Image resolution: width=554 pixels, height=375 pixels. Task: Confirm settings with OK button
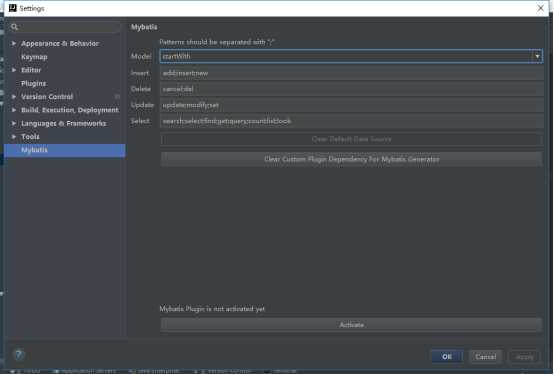click(x=447, y=357)
